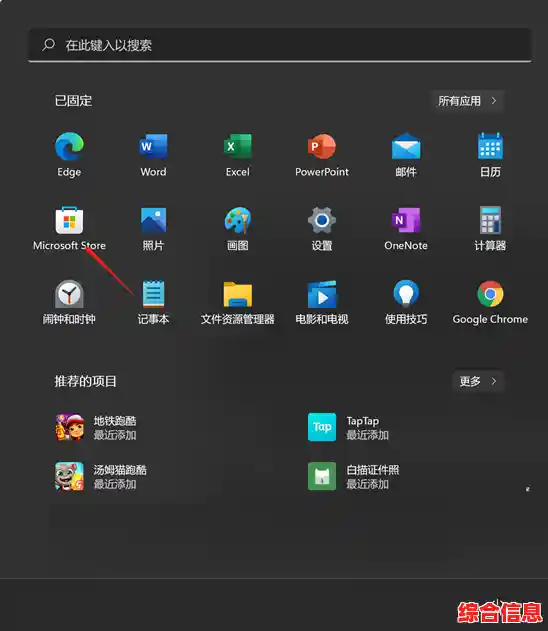The image size is (548, 631).
Task: Open the 使用技巧 tips app
Action: pyautogui.click(x=406, y=302)
